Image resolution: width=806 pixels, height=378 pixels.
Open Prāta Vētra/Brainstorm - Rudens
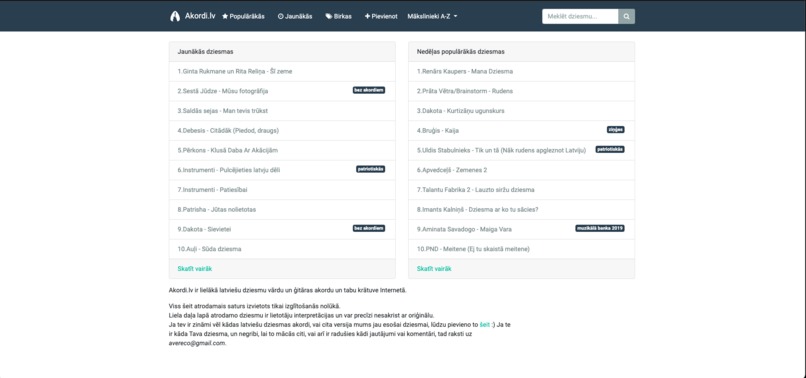[465, 91]
